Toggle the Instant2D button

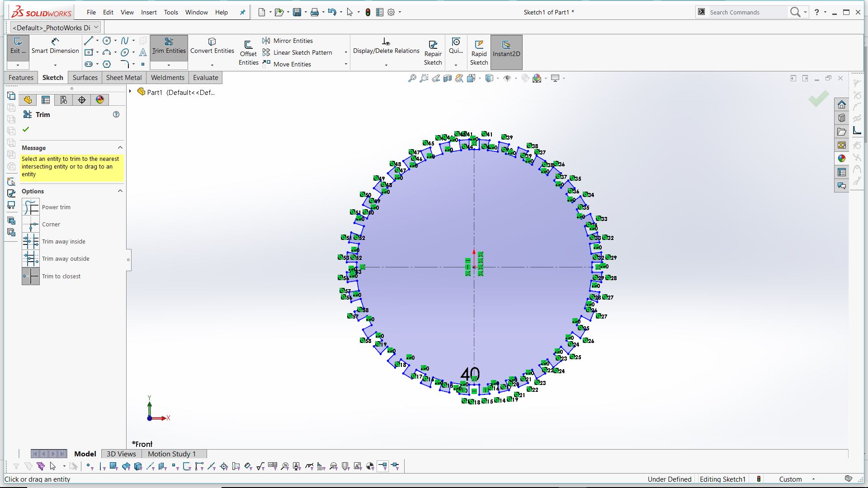(506, 48)
